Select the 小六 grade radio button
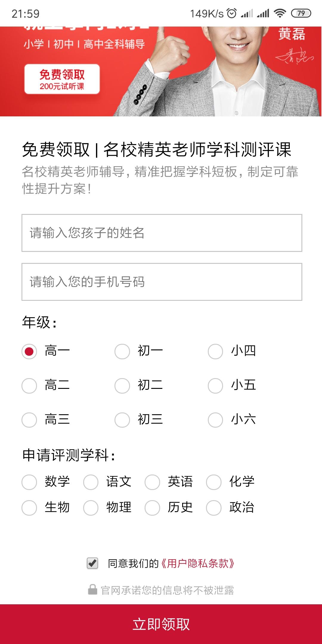 click(215, 420)
